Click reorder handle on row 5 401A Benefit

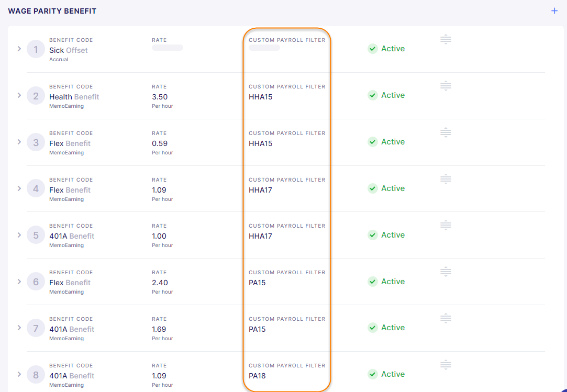[x=446, y=225]
